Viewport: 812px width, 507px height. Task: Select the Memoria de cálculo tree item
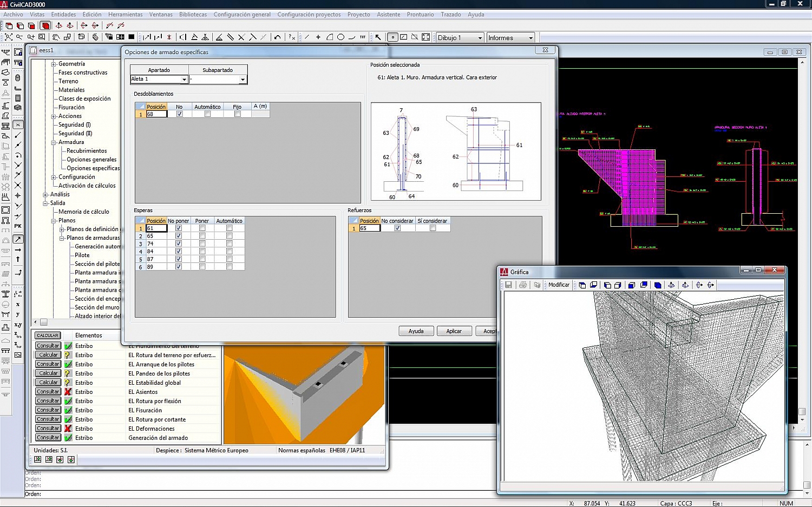84,212
